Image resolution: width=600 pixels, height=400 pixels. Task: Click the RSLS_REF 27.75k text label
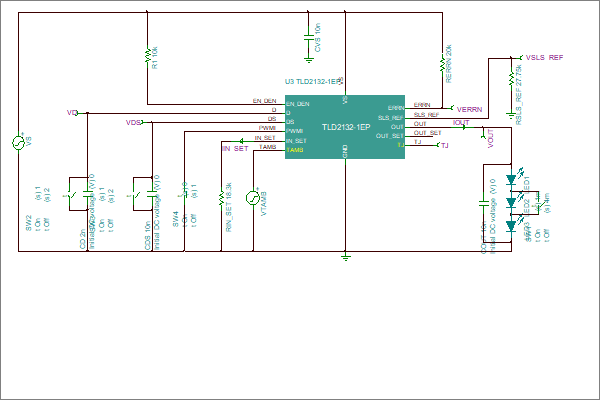(x=518, y=95)
